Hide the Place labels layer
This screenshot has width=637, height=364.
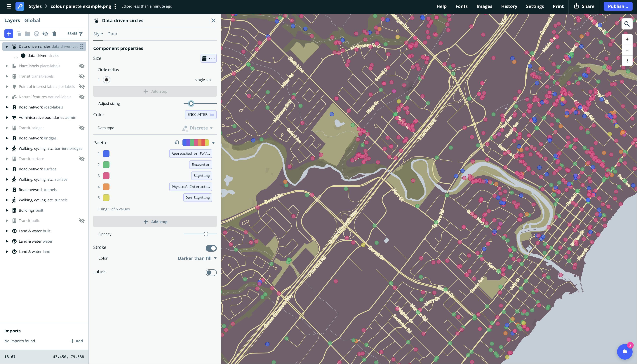pos(82,66)
